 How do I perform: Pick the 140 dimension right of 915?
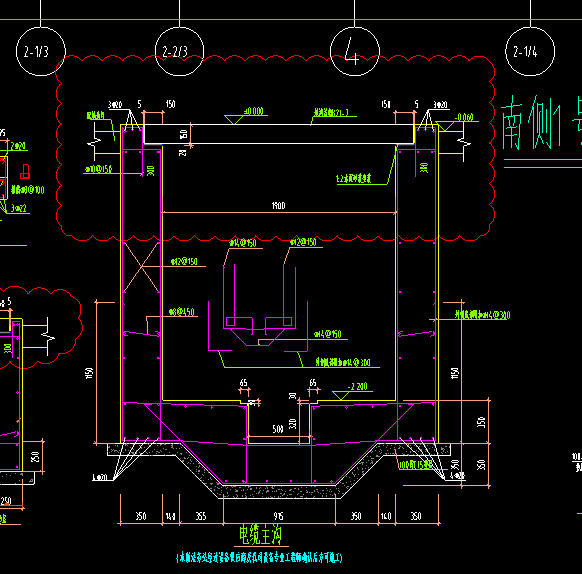click(x=386, y=516)
